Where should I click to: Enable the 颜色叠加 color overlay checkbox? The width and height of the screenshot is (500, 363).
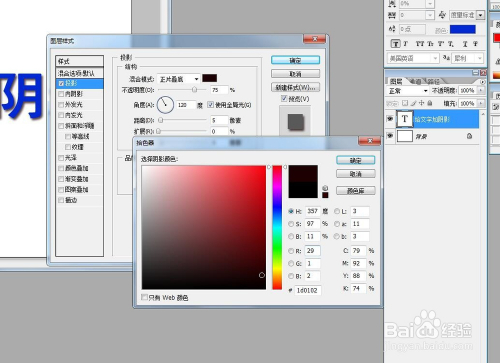[x=61, y=168]
